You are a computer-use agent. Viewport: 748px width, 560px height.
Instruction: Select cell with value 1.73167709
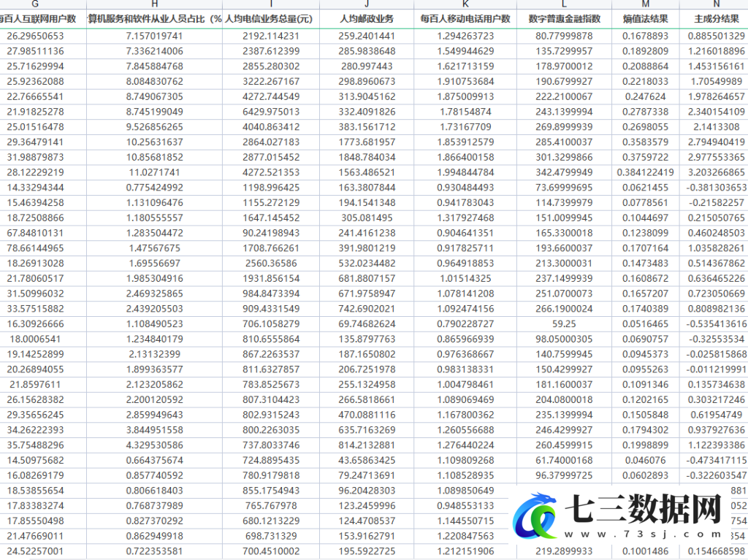pyautogui.click(x=465, y=127)
